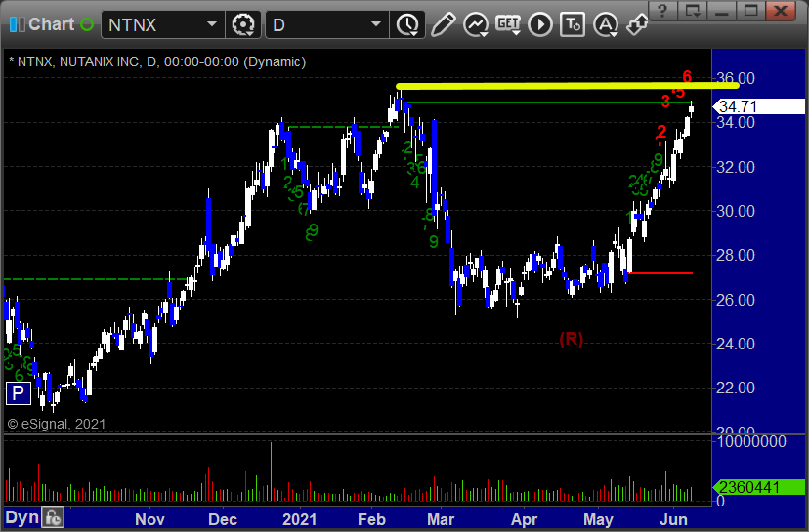Image resolution: width=809 pixels, height=532 pixels.
Task: Select the solid green horizontal line near 35.00
Action: point(547,102)
